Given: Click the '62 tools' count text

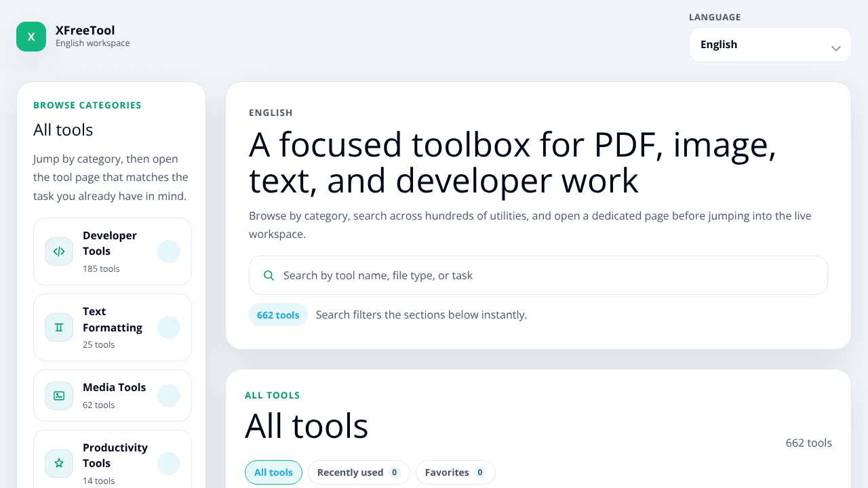Looking at the screenshot, I should point(99,405).
